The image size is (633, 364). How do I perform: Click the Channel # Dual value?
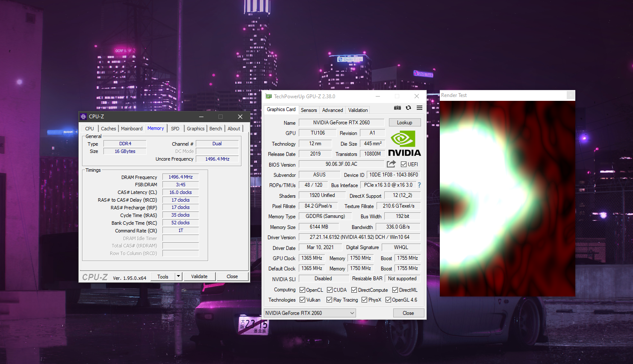pyautogui.click(x=217, y=144)
